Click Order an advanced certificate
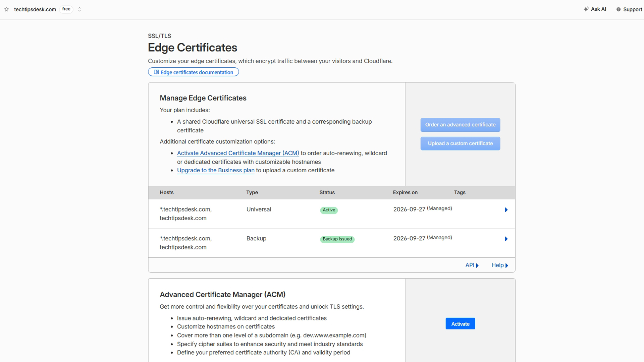The image size is (644, 362). pyautogui.click(x=460, y=125)
